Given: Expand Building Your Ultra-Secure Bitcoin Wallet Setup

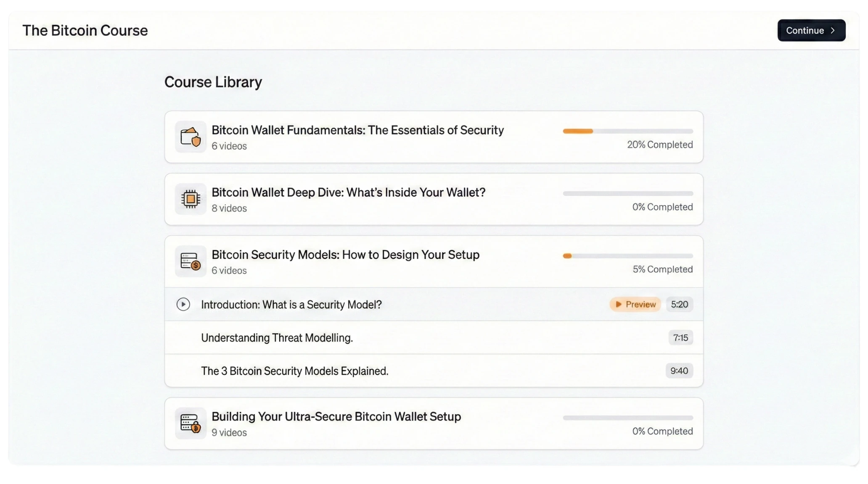Looking at the screenshot, I should coord(336,416).
